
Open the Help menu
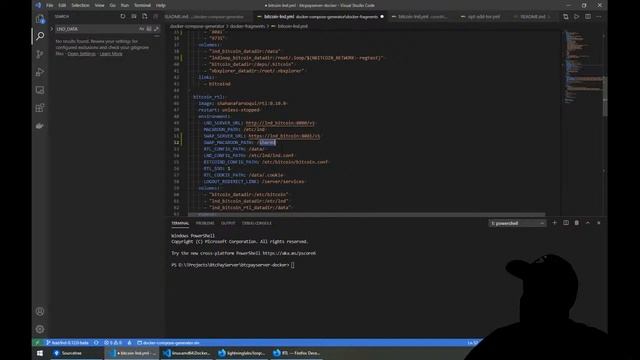161,5
